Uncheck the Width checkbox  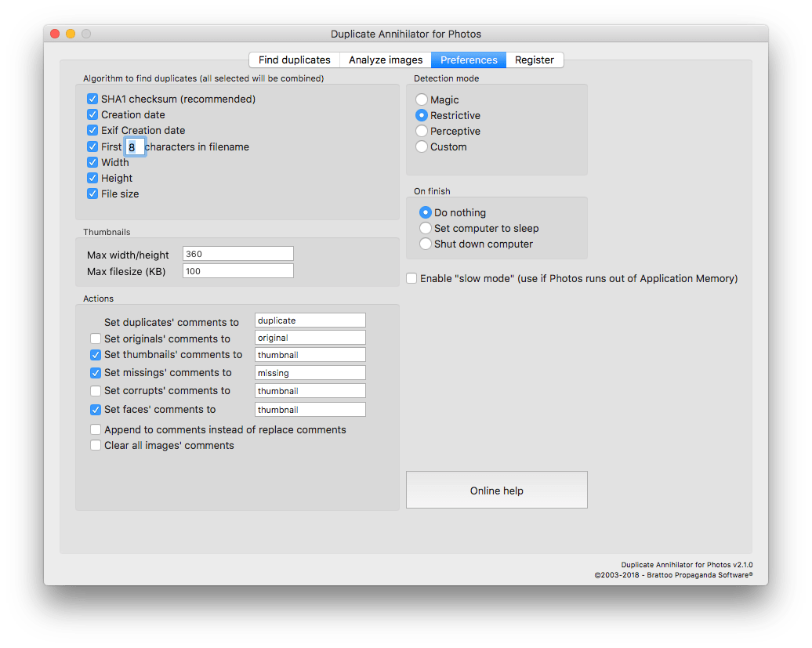point(92,162)
